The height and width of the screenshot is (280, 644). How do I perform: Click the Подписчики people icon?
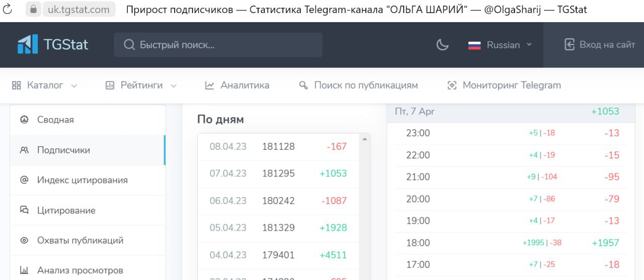[x=24, y=150]
